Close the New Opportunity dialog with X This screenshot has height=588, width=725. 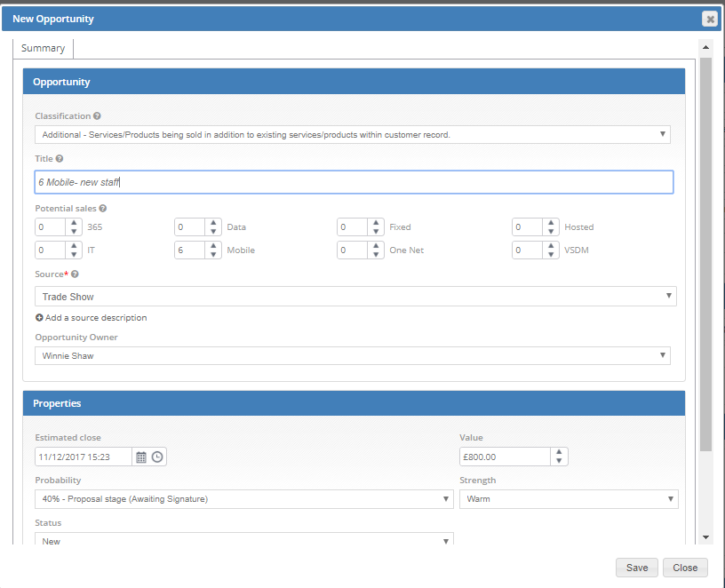click(x=710, y=19)
